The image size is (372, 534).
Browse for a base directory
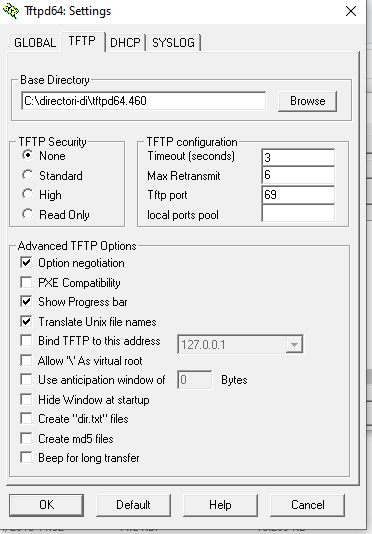[308, 101]
